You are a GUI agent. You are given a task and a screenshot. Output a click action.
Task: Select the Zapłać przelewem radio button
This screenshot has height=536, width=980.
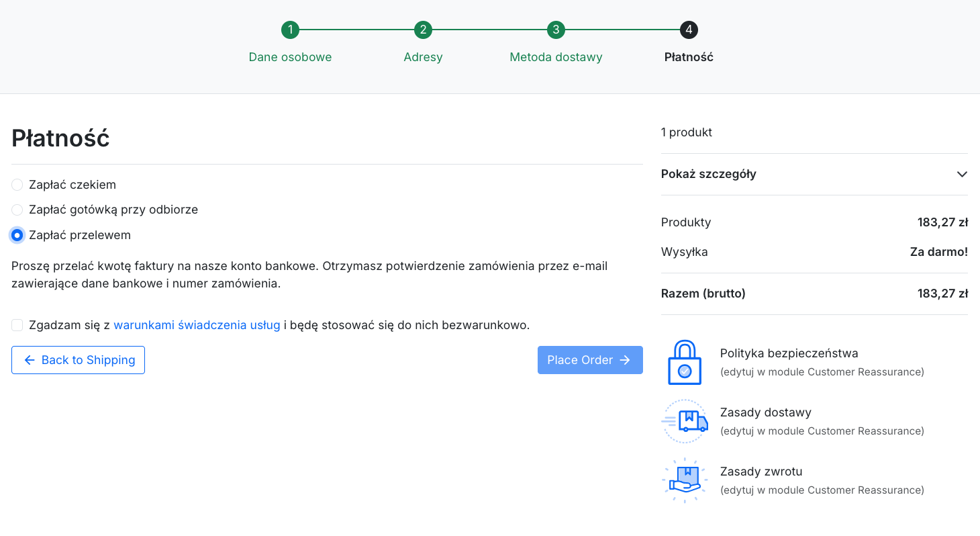(x=17, y=235)
